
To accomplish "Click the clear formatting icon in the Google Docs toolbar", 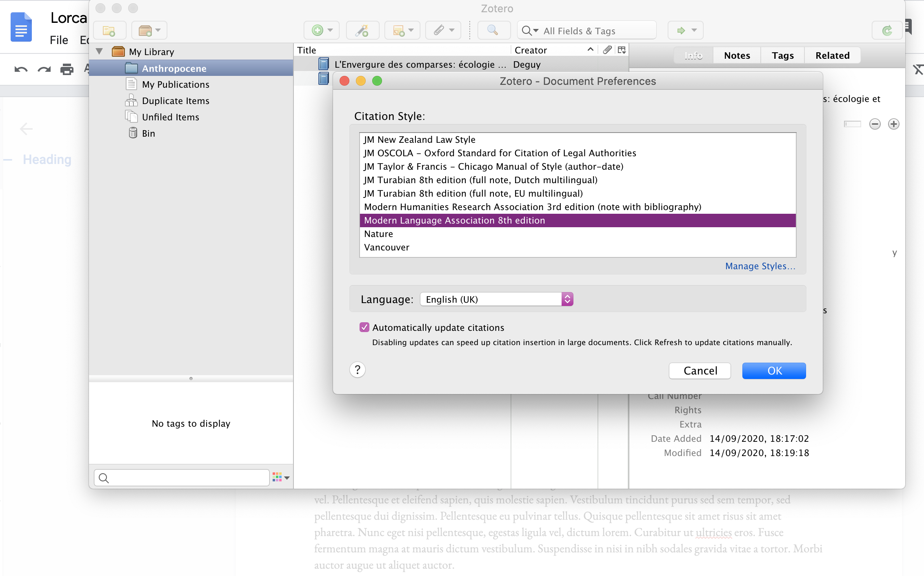I will pos(918,69).
